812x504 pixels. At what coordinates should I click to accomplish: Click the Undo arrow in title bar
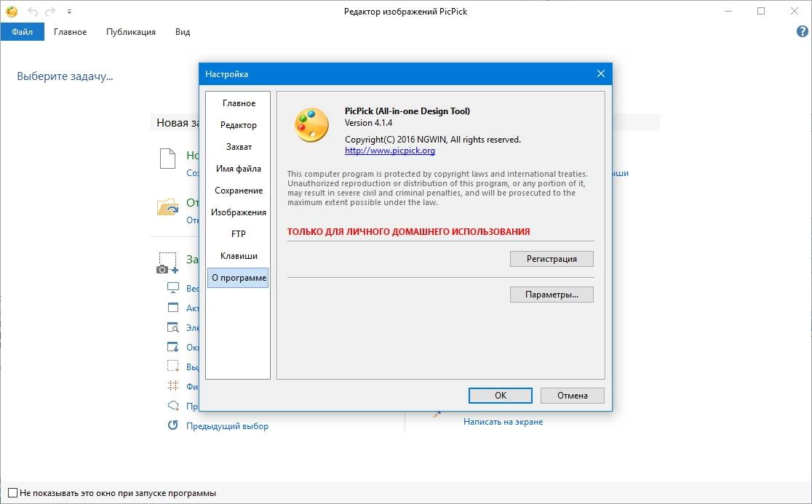pos(33,12)
